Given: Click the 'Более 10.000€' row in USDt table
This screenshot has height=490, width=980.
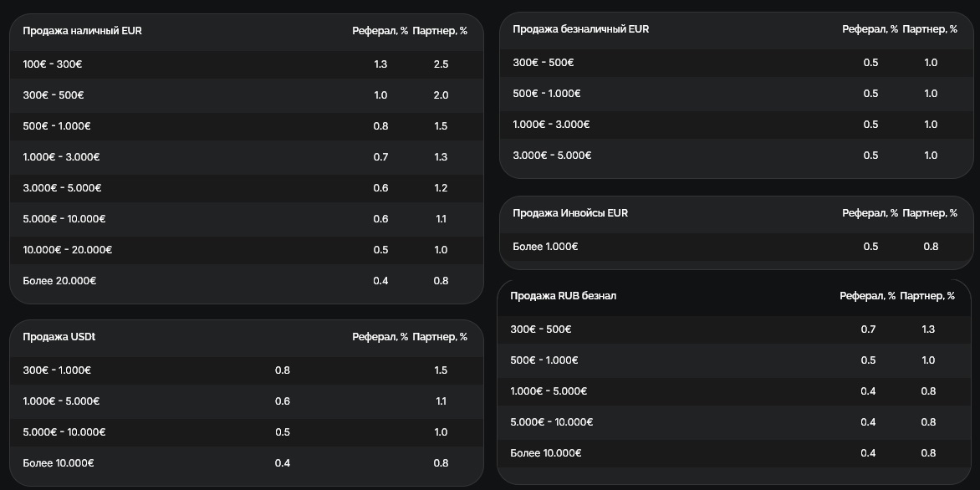Looking at the screenshot, I should (x=246, y=463).
